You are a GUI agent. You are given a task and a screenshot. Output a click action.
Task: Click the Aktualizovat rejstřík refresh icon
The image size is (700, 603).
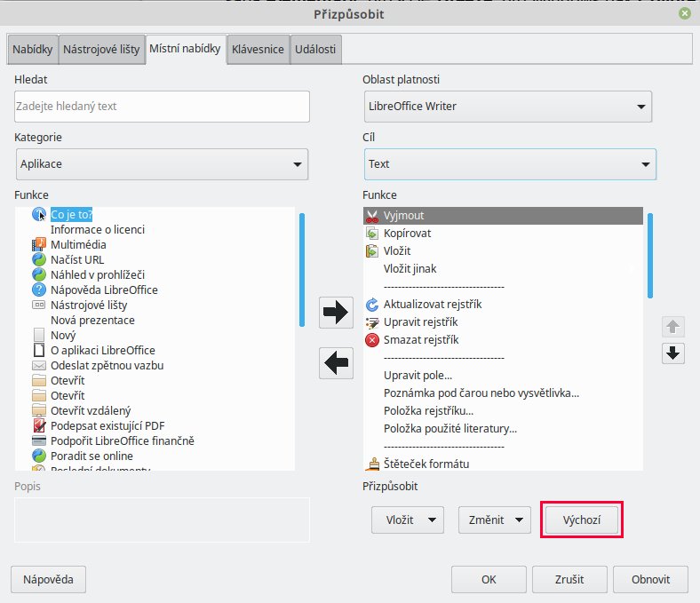click(x=372, y=305)
